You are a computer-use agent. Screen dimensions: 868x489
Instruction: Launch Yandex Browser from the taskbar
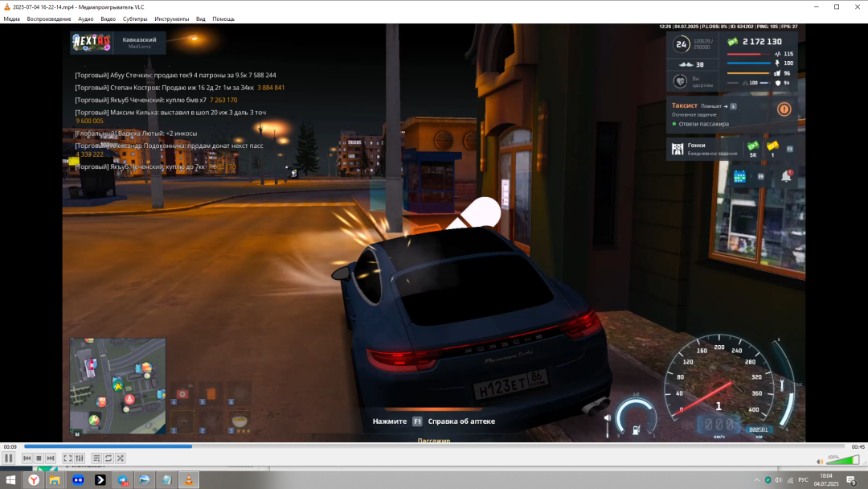click(x=34, y=480)
